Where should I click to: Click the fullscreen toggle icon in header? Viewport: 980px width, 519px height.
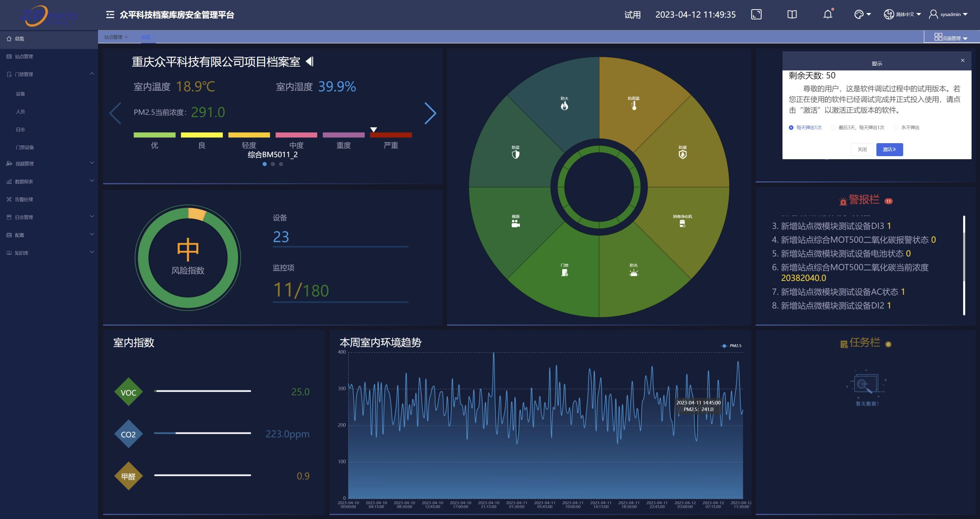[756, 15]
